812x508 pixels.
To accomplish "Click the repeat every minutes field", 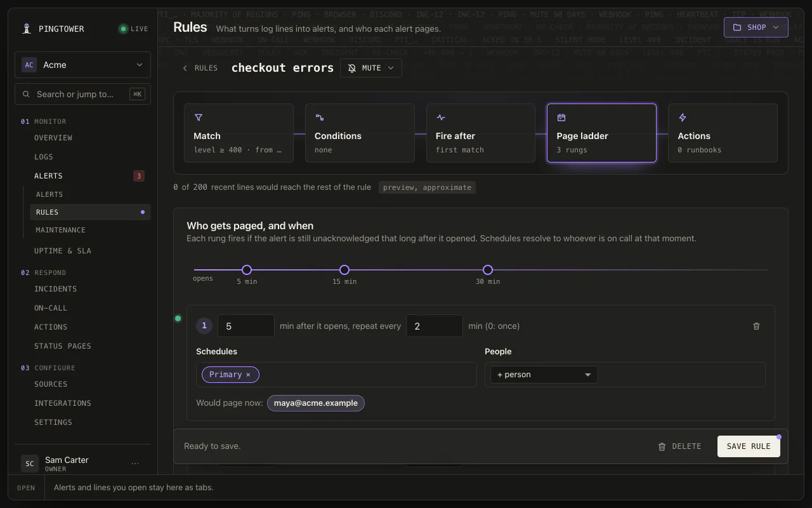I will pyautogui.click(x=435, y=326).
